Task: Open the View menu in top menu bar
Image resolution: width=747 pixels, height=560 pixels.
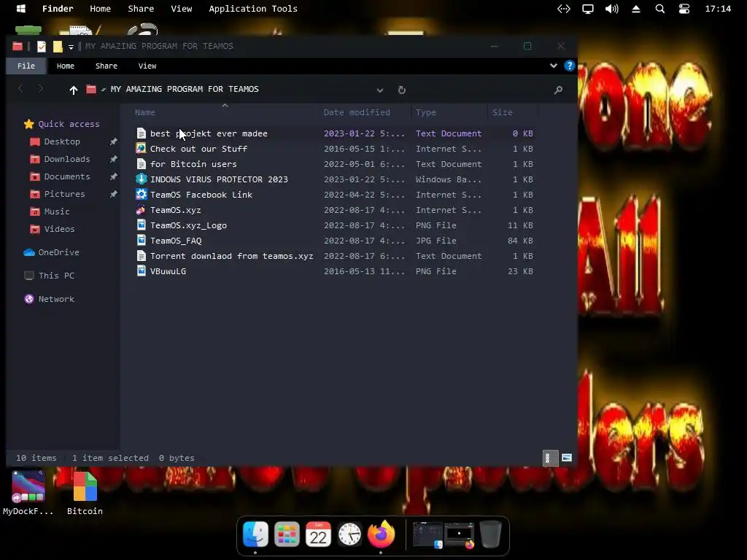Action: tap(182, 9)
